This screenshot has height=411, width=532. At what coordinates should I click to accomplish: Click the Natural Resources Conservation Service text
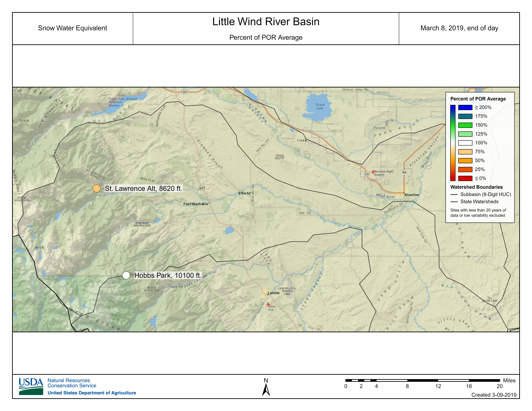[x=72, y=383]
